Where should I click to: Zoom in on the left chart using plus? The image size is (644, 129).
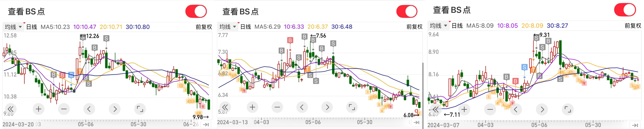click(x=39, y=109)
